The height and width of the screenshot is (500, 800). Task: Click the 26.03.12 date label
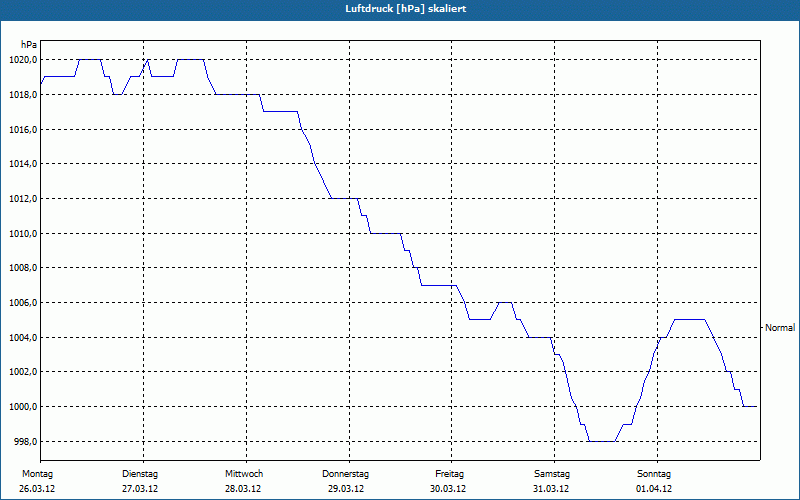37,489
